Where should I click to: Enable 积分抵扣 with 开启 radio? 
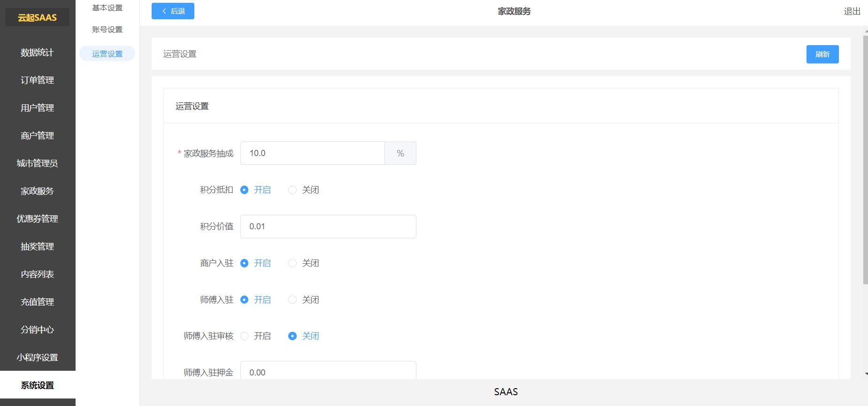[256, 190]
